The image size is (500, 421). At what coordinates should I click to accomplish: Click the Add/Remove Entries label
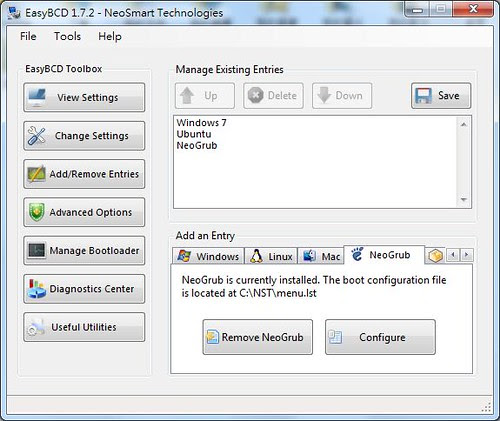coord(94,174)
